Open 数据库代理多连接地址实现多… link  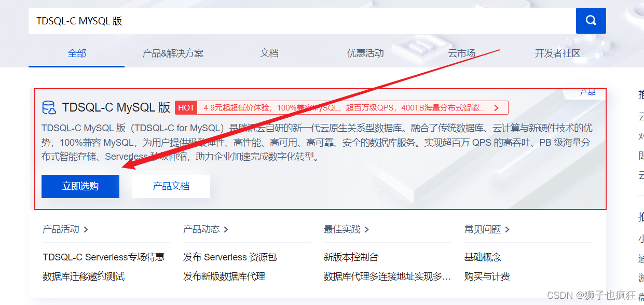click(387, 276)
